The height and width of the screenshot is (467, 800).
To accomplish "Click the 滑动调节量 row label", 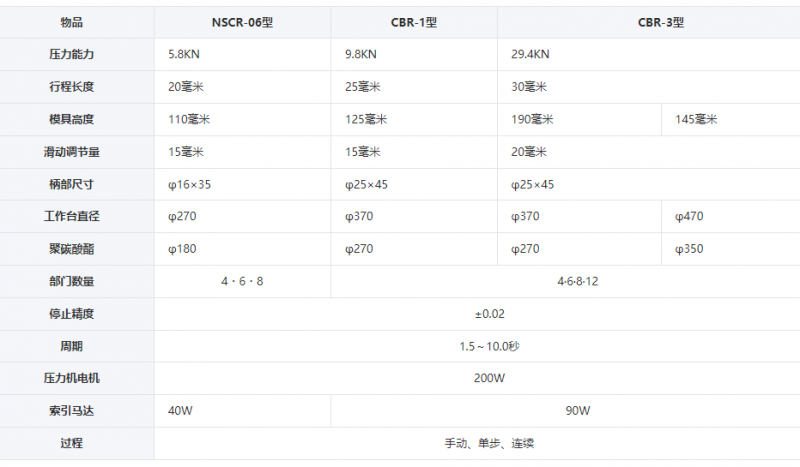I will [x=71, y=152].
